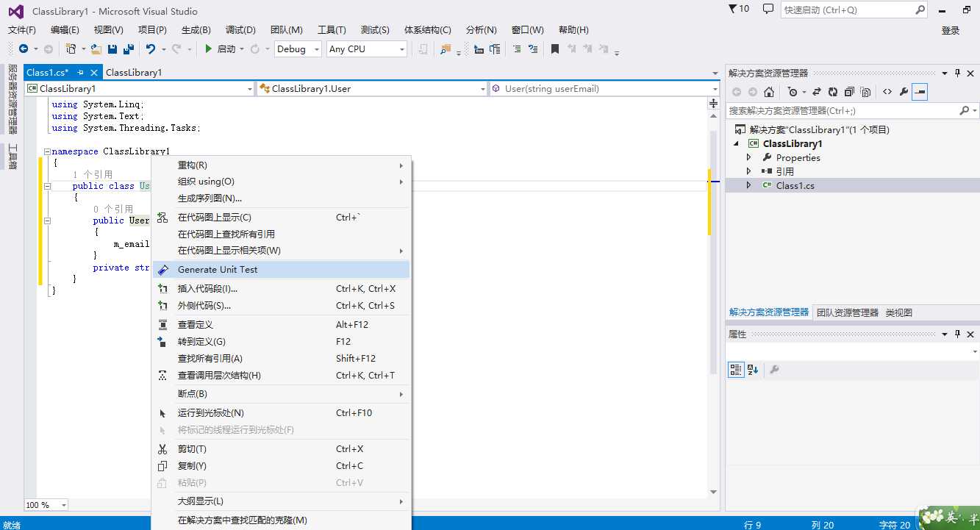Image resolution: width=980 pixels, height=530 pixels.
Task: Click the Save All multi-disk icon
Action: click(x=129, y=49)
